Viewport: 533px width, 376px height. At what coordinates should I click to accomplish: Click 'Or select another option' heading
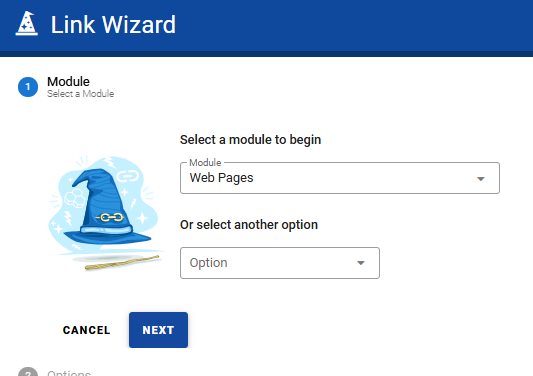[249, 225]
